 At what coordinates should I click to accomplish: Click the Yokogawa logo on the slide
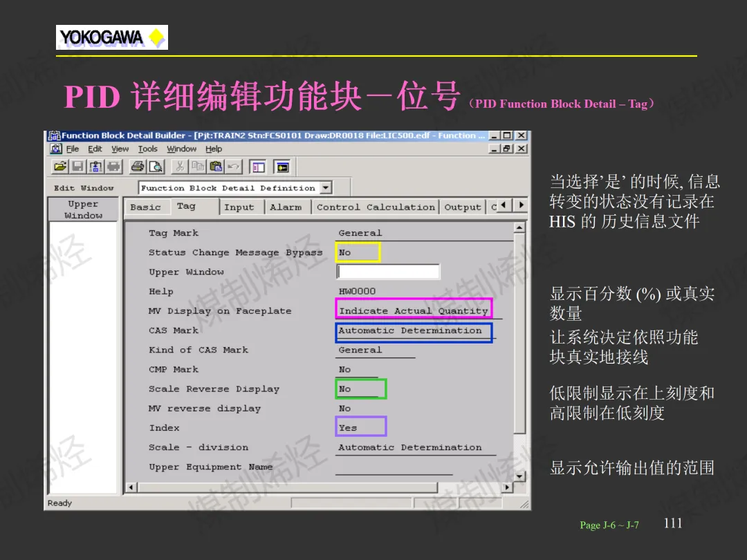112,37
